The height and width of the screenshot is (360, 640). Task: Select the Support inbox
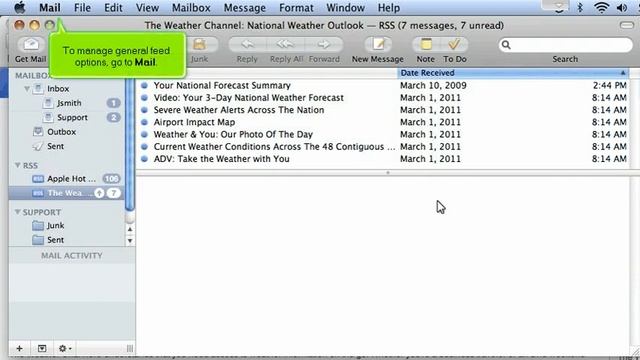tap(72, 118)
